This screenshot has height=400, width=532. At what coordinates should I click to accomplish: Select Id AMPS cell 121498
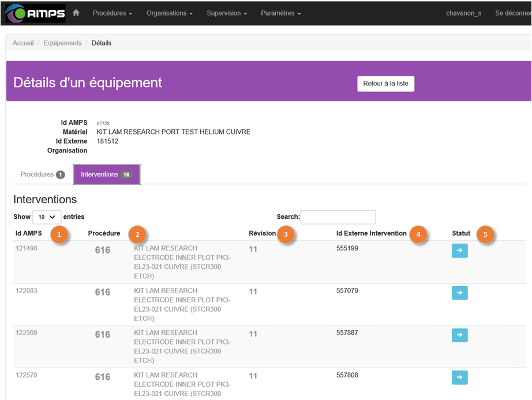[27, 248]
